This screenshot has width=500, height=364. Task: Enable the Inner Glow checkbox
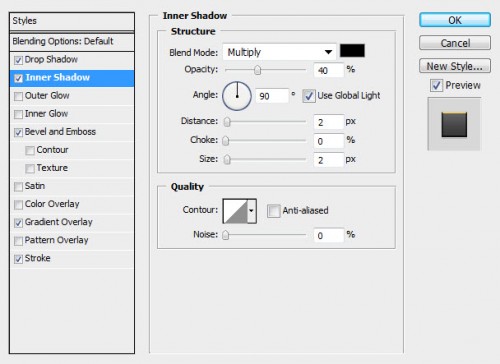point(18,114)
